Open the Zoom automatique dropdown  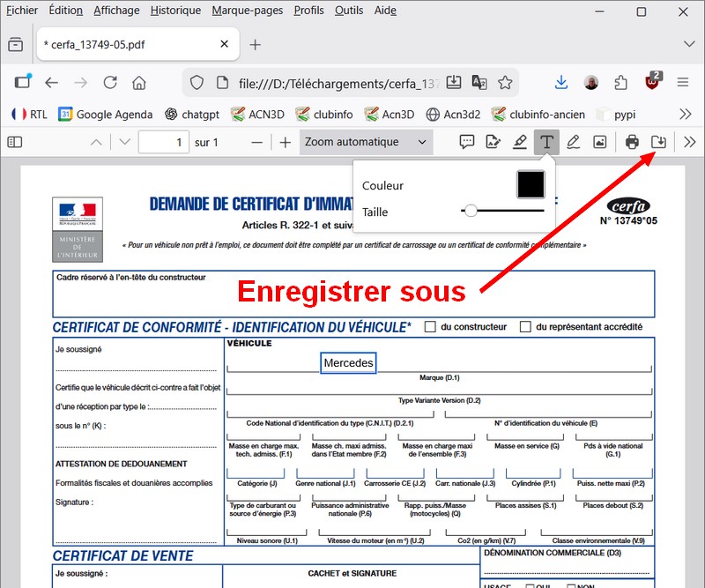tap(365, 142)
